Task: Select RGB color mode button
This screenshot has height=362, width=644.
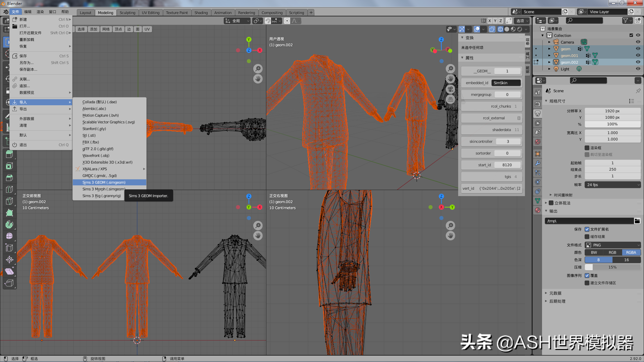Action: pos(612,252)
